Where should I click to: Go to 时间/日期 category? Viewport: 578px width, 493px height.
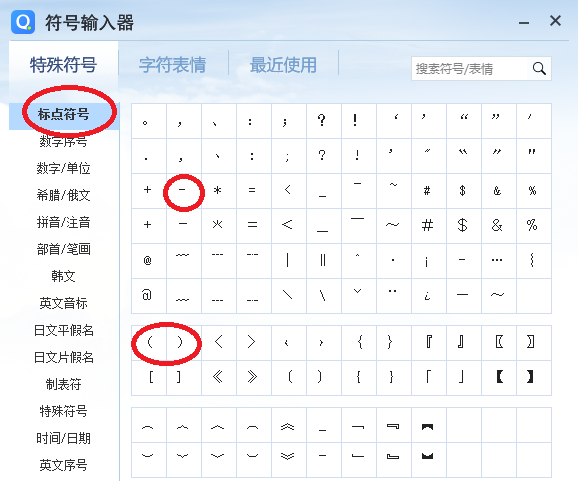(63, 438)
